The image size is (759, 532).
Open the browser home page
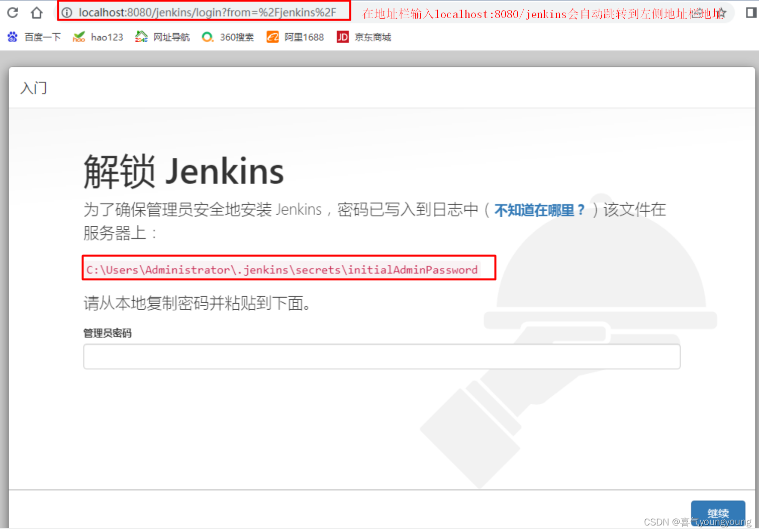(x=36, y=12)
